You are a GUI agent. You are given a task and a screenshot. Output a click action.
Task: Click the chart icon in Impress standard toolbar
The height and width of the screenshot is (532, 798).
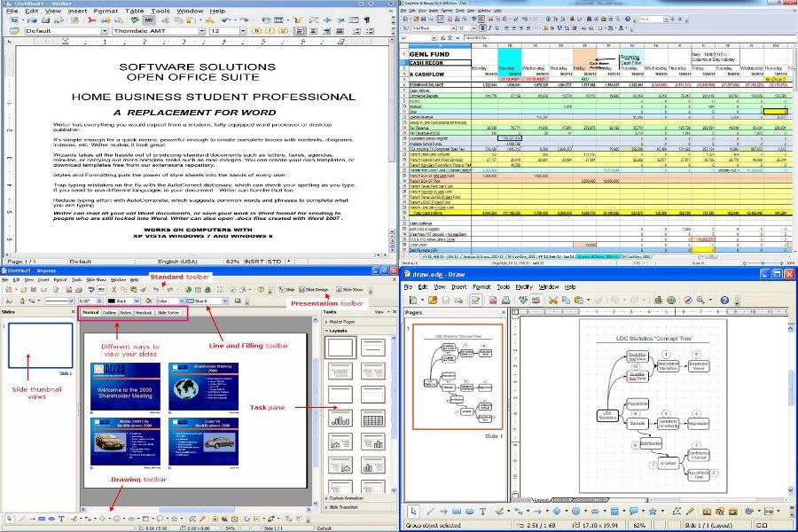click(188, 290)
